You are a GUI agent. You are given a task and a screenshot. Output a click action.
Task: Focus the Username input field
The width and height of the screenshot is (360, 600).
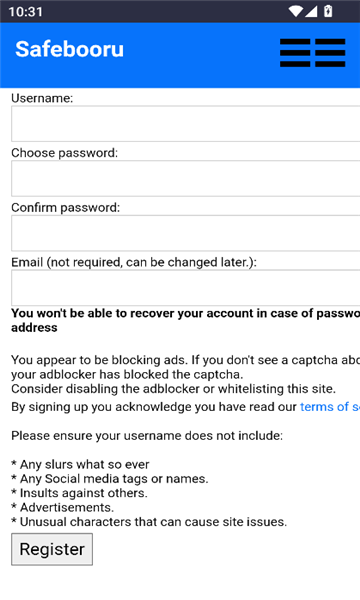pos(186,124)
